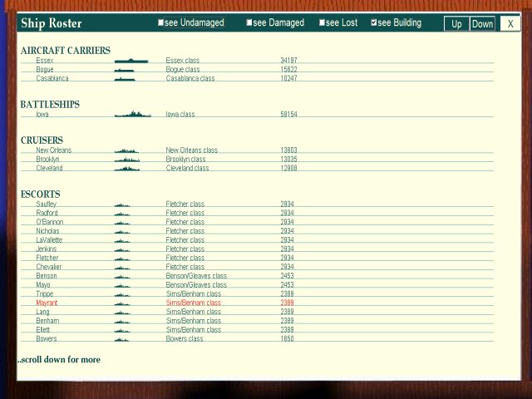Screen dimensions: 532x399
Task: Open the Fletcher escort entry
Action: point(47,258)
